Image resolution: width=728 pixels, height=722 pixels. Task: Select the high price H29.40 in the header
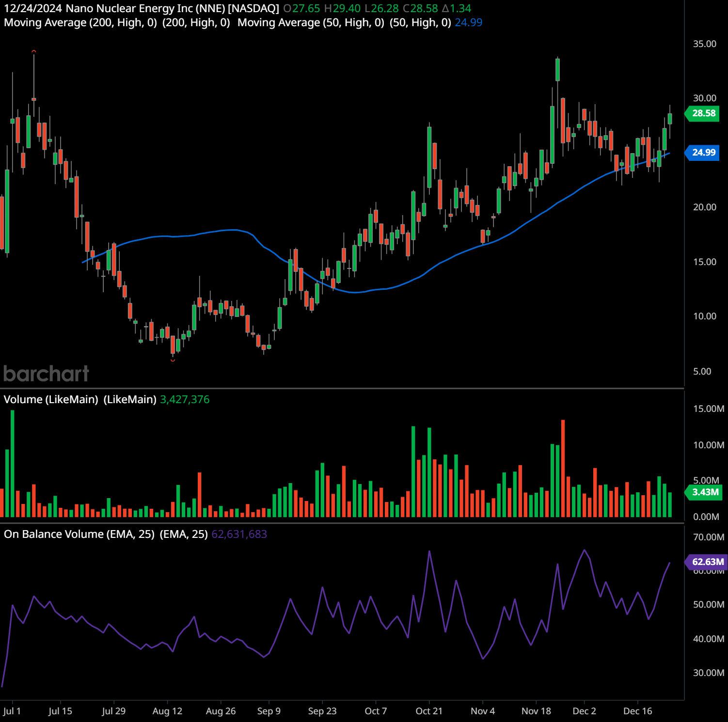click(342, 8)
